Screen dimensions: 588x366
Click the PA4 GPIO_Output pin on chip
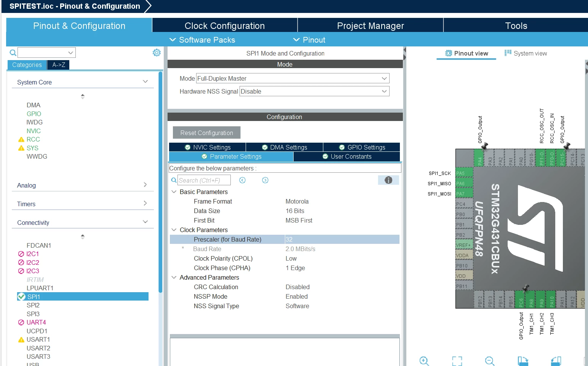coord(479,158)
